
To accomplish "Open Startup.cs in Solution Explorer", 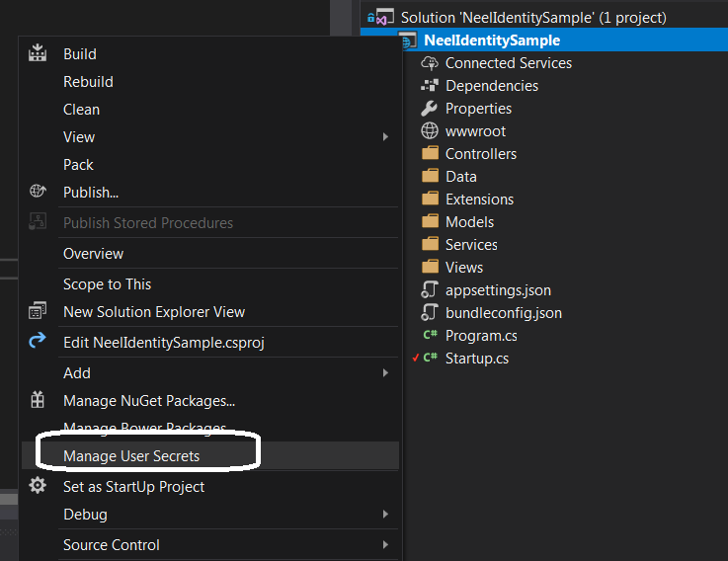I will [476, 359].
